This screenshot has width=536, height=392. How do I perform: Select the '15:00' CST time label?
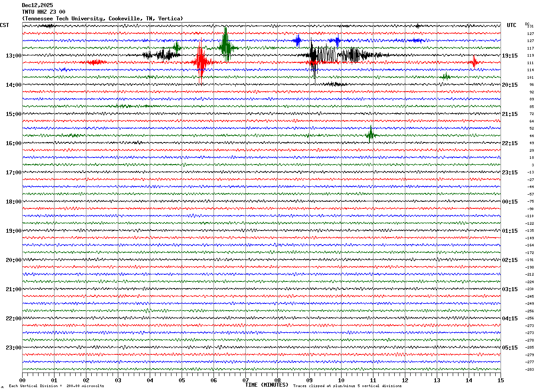pos(14,114)
